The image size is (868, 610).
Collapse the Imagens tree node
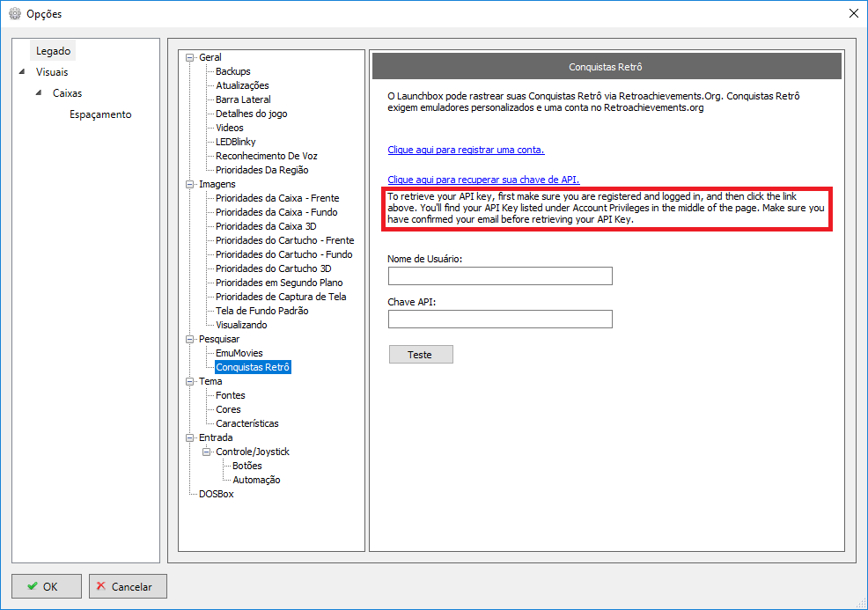point(190,184)
